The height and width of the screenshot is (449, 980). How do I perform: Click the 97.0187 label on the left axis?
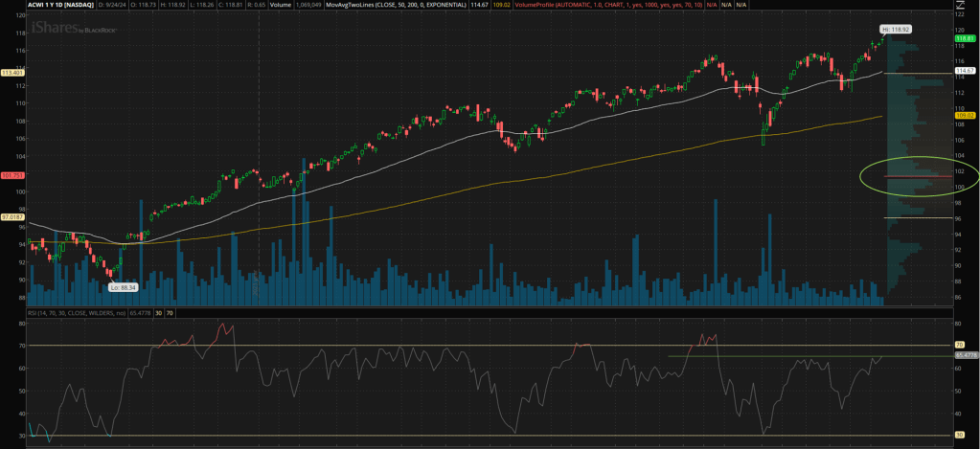tap(12, 218)
